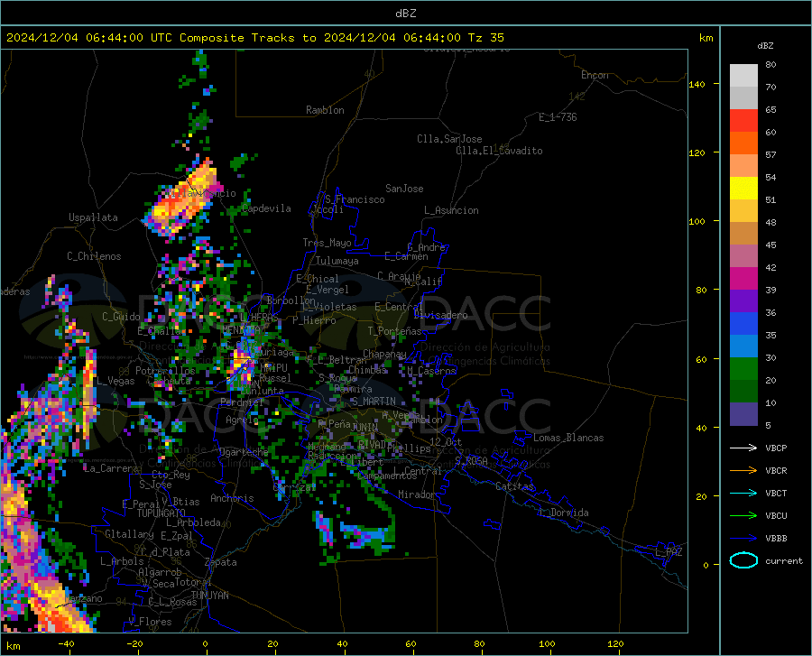Click the 'VBCU' legend label
Viewport: 812px width, 656px height.
pyautogui.click(x=776, y=516)
